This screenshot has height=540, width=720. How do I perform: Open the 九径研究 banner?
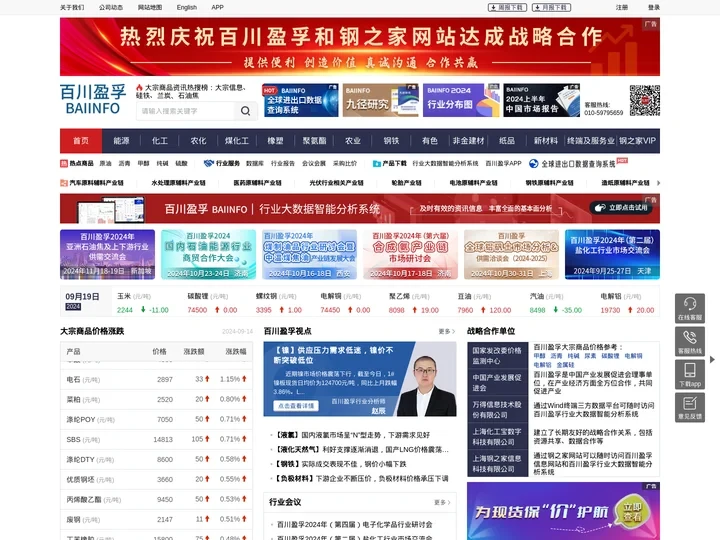(x=381, y=100)
